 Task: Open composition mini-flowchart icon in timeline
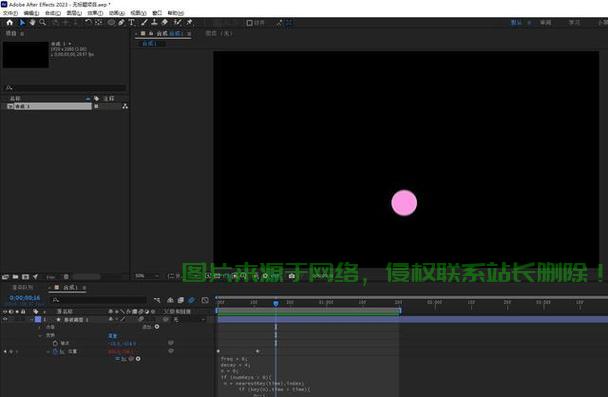[x=157, y=300]
